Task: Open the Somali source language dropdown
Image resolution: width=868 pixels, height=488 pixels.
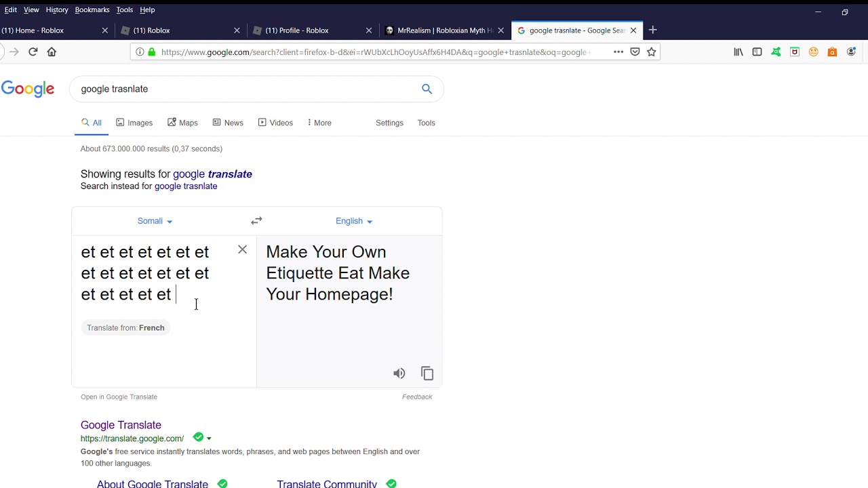Action: coord(155,221)
